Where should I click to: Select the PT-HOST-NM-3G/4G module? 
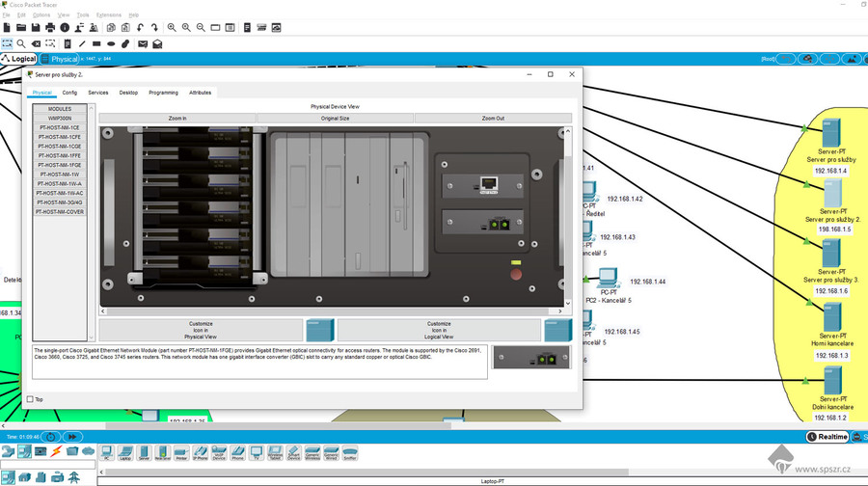pyautogui.click(x=60, y=202)
